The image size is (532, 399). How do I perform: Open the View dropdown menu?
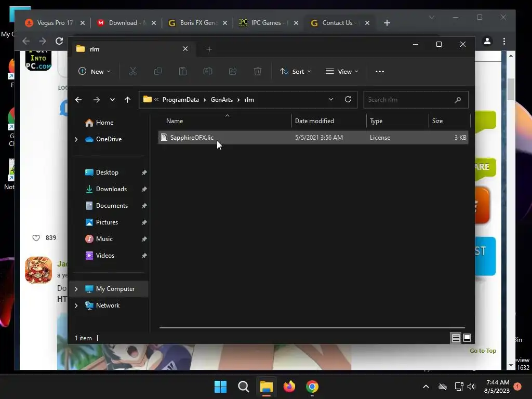[342, 72]
